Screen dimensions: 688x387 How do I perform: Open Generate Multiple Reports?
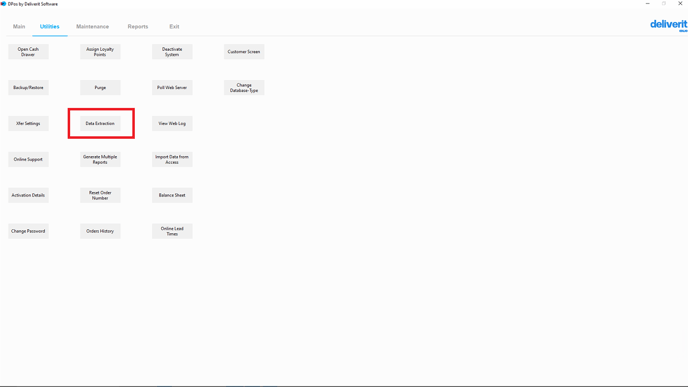(100, 159)
